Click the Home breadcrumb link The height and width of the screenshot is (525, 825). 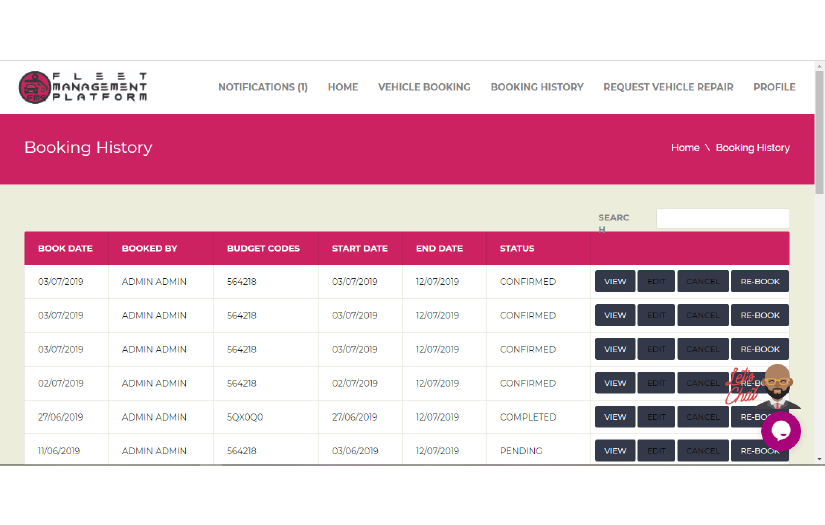(685, 148)
